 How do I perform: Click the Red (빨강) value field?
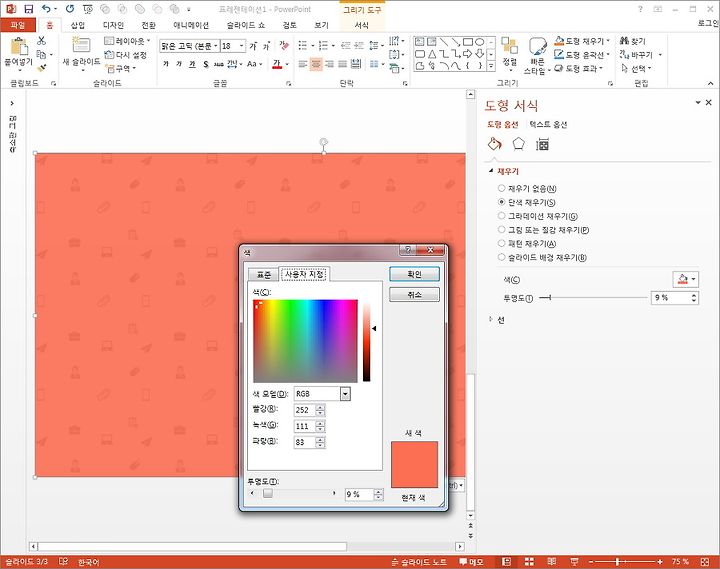tap(304, 410)
